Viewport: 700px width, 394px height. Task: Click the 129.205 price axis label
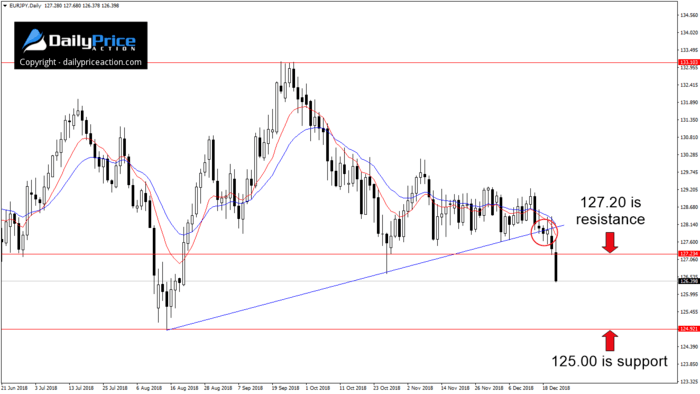(689, 190)
